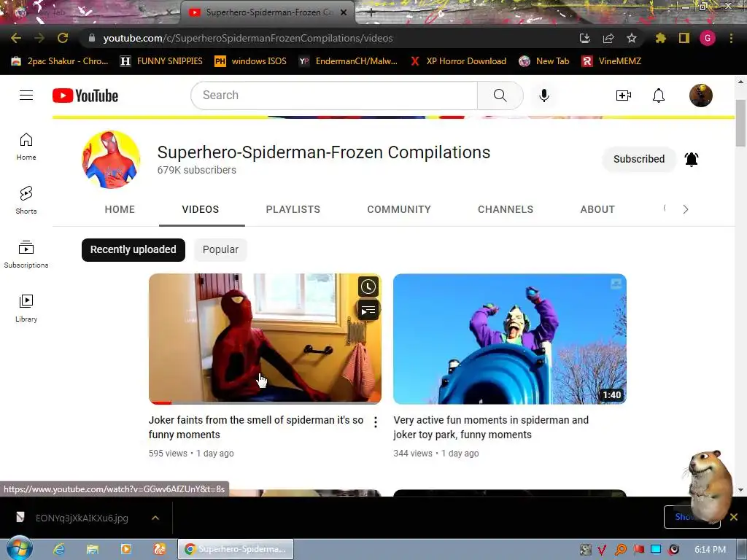Viewport: 747px width, 560px height.
Task: Close the downloads bar
Action: click(734, 517)
